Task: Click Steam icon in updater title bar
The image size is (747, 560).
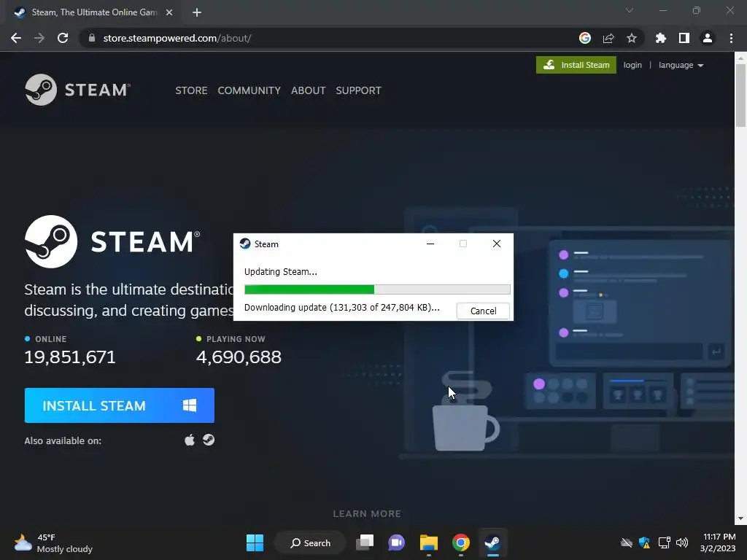Action: 245,244
